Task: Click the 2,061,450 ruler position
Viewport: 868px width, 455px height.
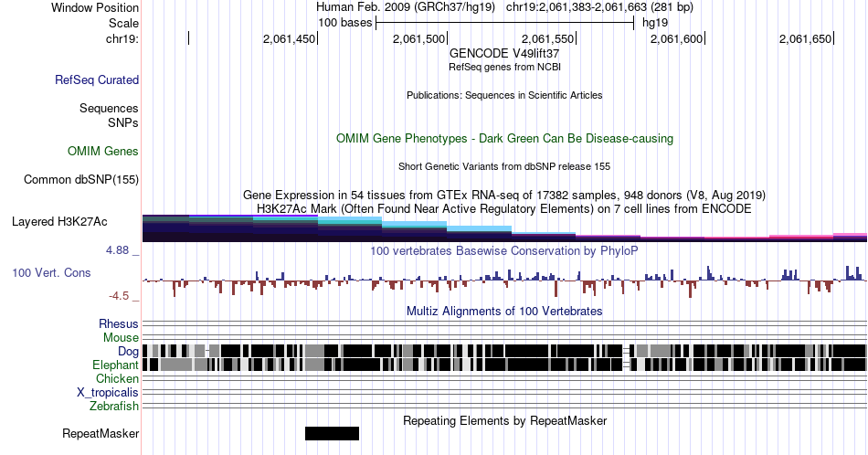Action: [289, 38]
